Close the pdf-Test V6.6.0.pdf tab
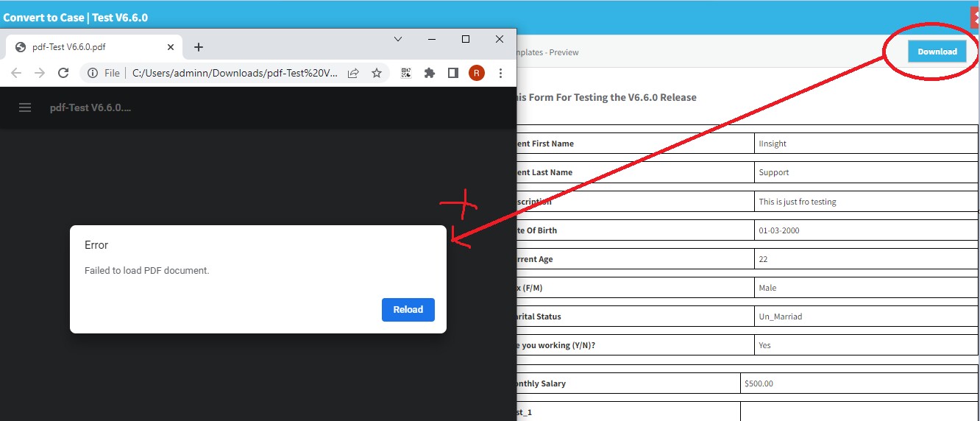This screenshot has width=980, height=421. click(171, 47)
